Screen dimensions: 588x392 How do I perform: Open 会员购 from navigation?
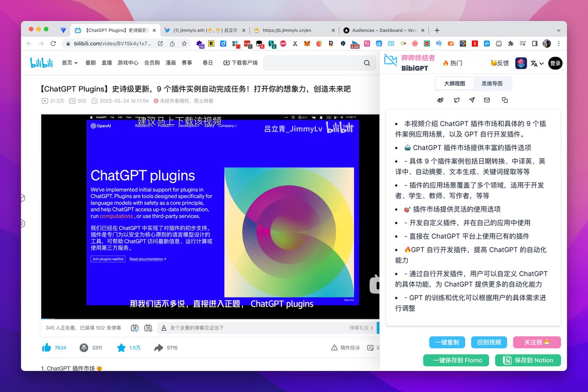click(152, 63)
